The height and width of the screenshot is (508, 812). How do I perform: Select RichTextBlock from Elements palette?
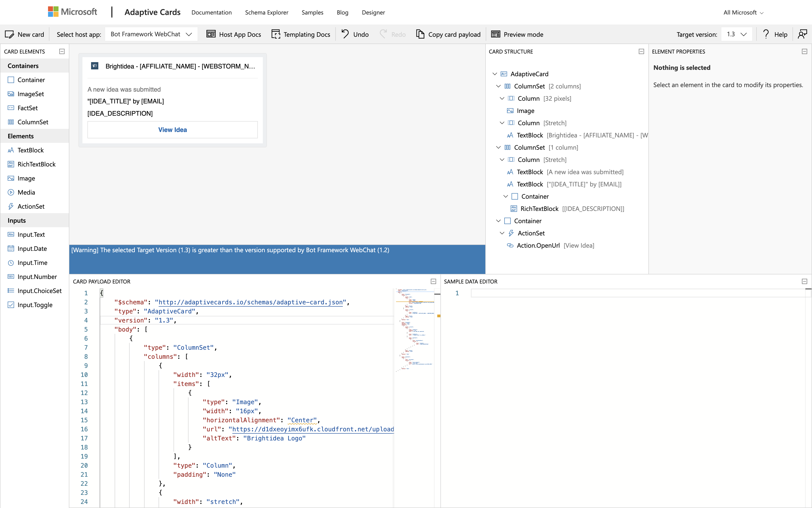pyautogui.click(x=34, y=164)
